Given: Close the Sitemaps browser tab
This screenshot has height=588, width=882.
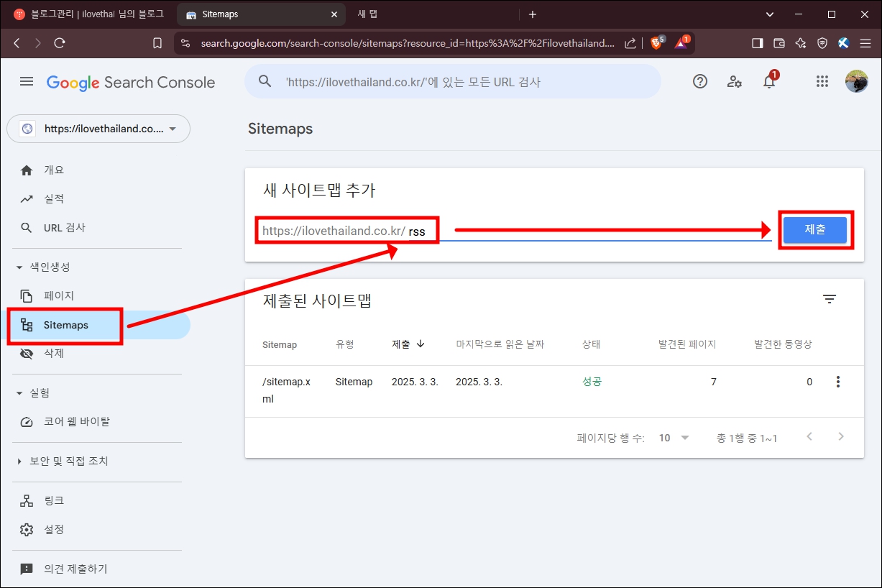Looking at the screenshot, I should click(334, 14).
